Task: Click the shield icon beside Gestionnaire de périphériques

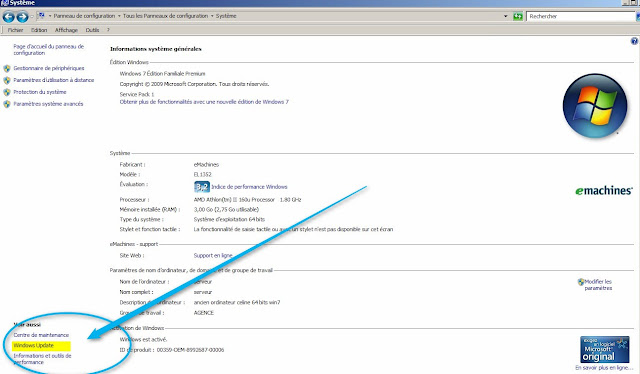Action: (x=7, y=68)
